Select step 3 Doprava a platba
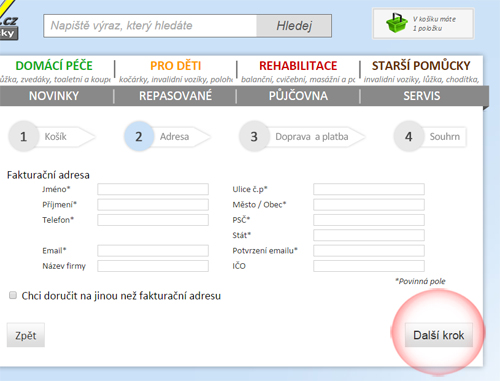 (x=302, y=137)
